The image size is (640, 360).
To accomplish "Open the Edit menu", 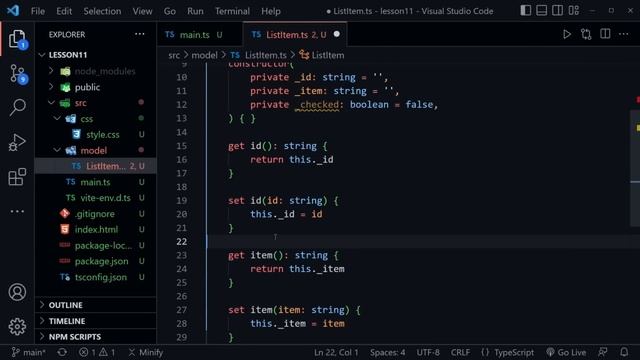I will click(x=64, y=11).
